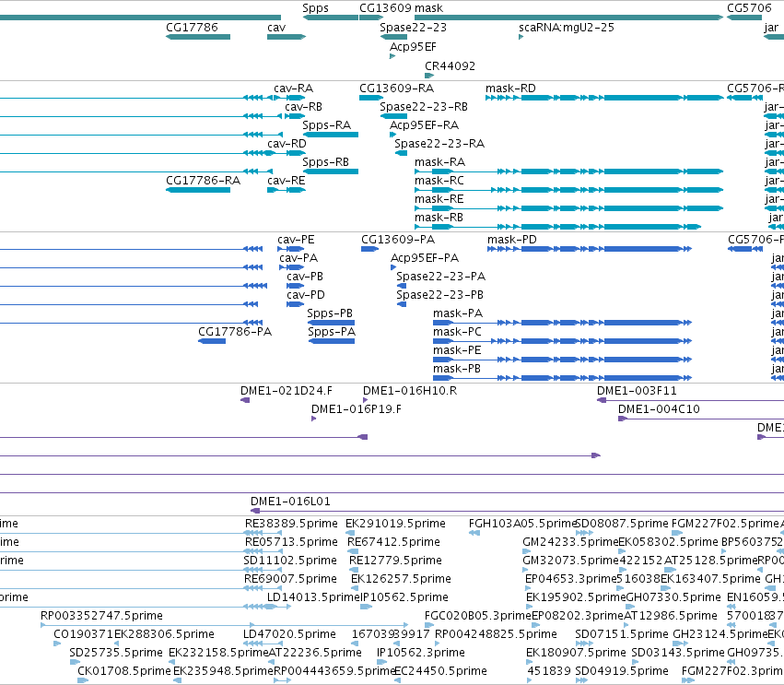Image resolution: width=784 pixels, height=685 pixels.
Task: Select protein cav-PB
Action: click(x=305, y=277)
